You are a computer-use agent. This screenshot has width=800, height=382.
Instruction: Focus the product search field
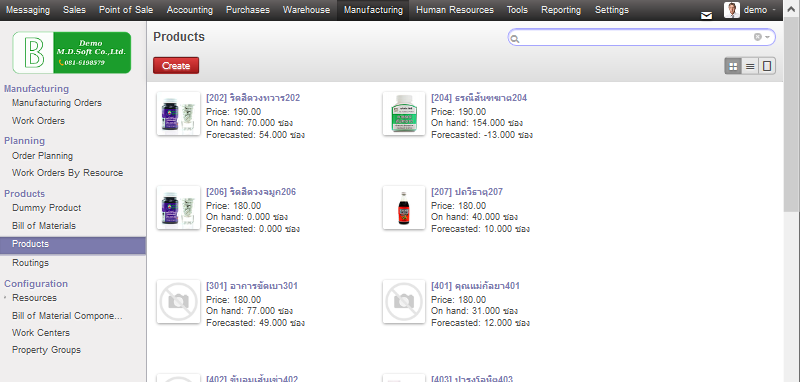[x=641, y=37]
